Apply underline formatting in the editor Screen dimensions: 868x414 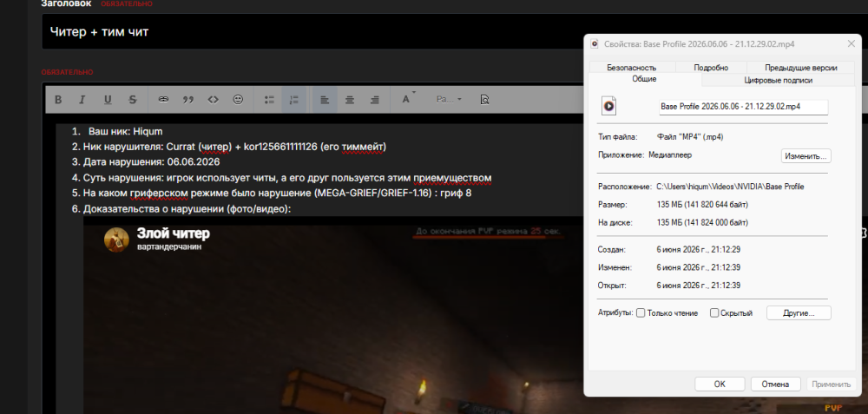pos(108,100)
